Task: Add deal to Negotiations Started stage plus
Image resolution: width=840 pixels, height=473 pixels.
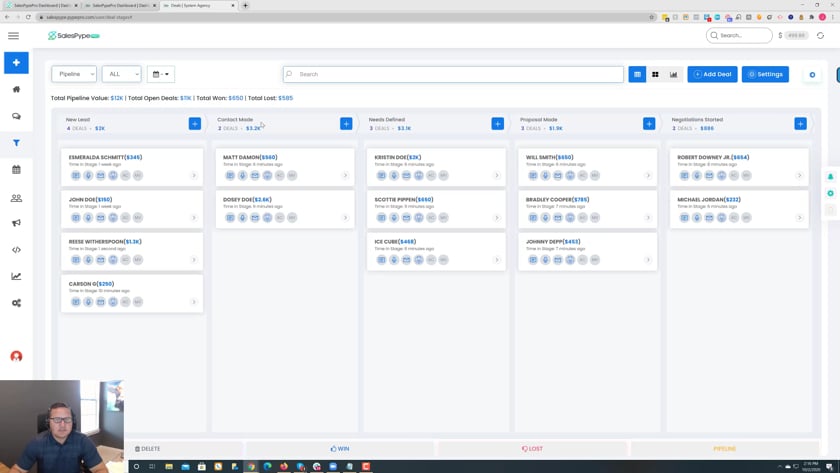Action: [x=800, y=124]
